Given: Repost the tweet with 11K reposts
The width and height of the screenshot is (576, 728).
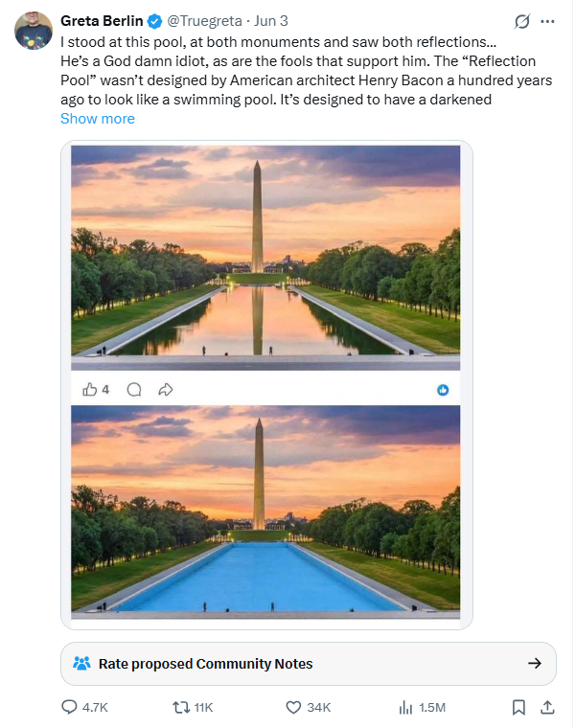Looking at the screenshot, I should click(x=193, y=707).
